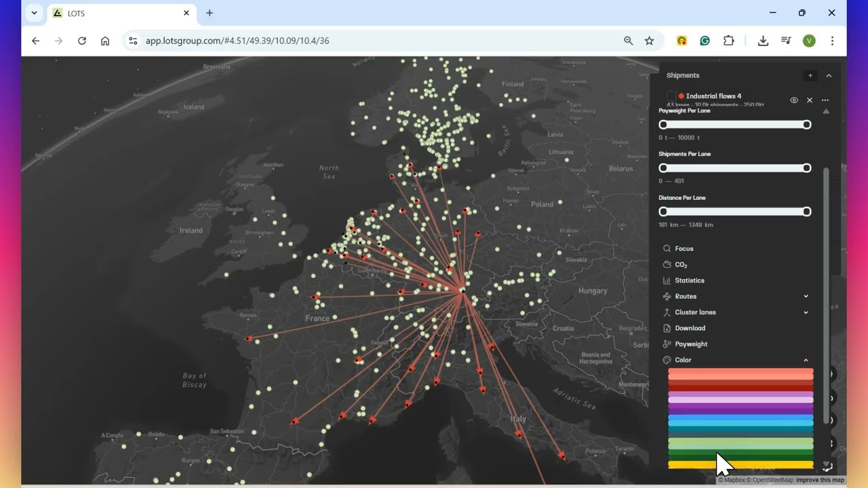Collapse the Shipments panel

click(x=829, y=76)
